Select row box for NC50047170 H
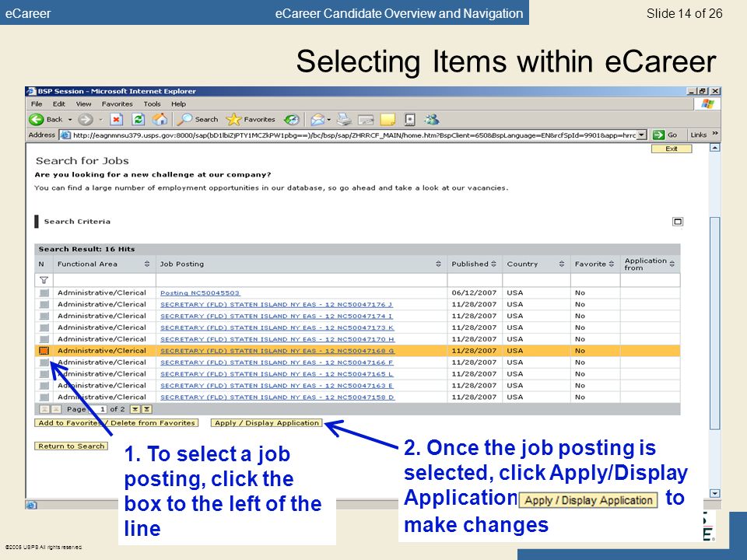 pos(44,339)
